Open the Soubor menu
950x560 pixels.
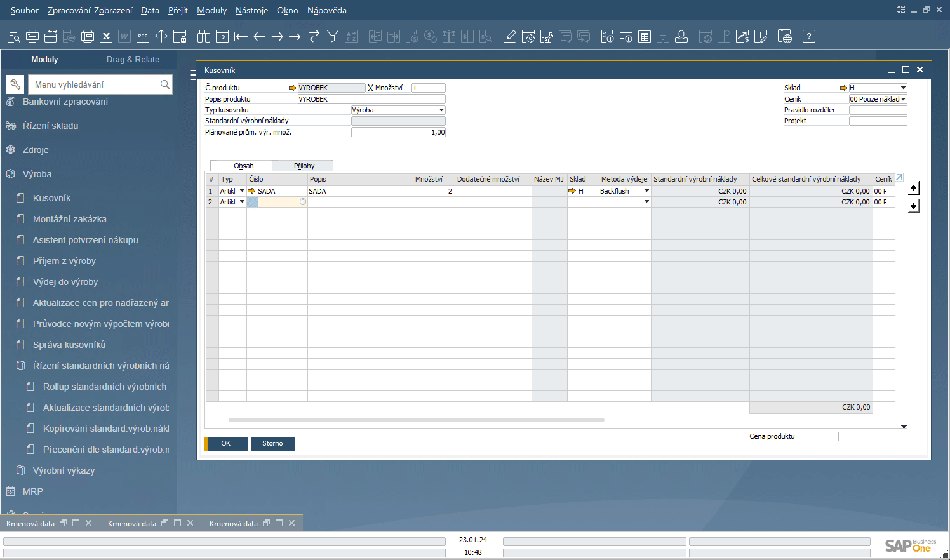(24, 10)
